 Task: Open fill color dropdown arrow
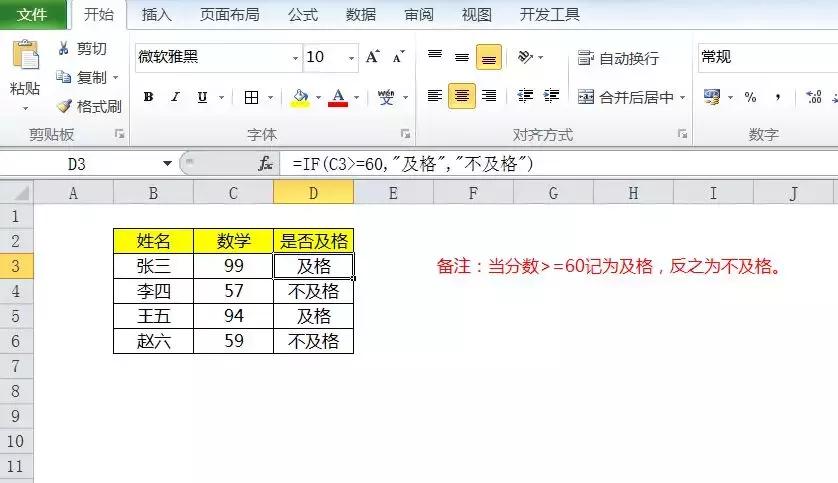pyautogui.click(x=318, y=97)
